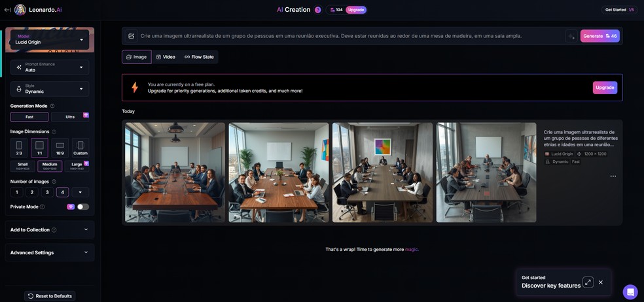Click Reset to Defaults
This screenshot has width=644, height=302.
50,296
